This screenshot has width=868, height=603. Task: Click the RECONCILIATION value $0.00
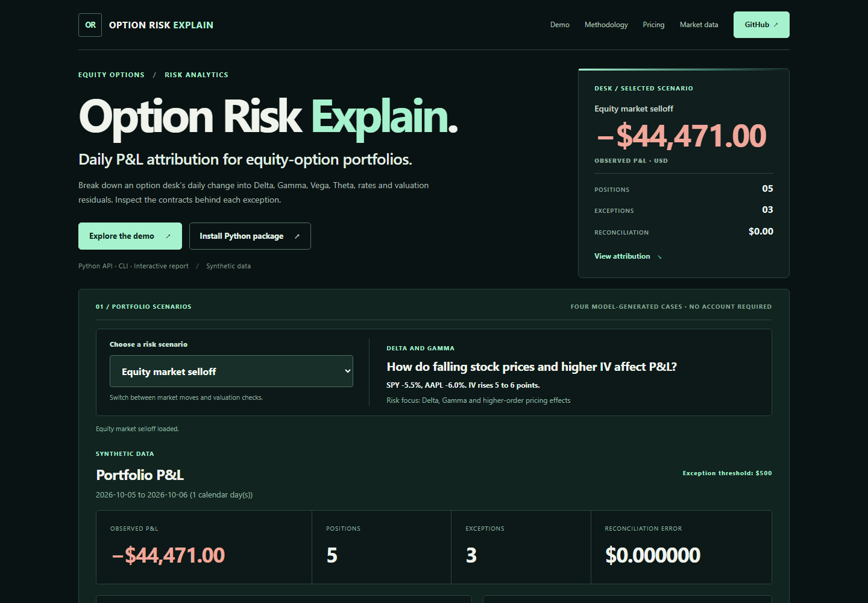point(761,232)
